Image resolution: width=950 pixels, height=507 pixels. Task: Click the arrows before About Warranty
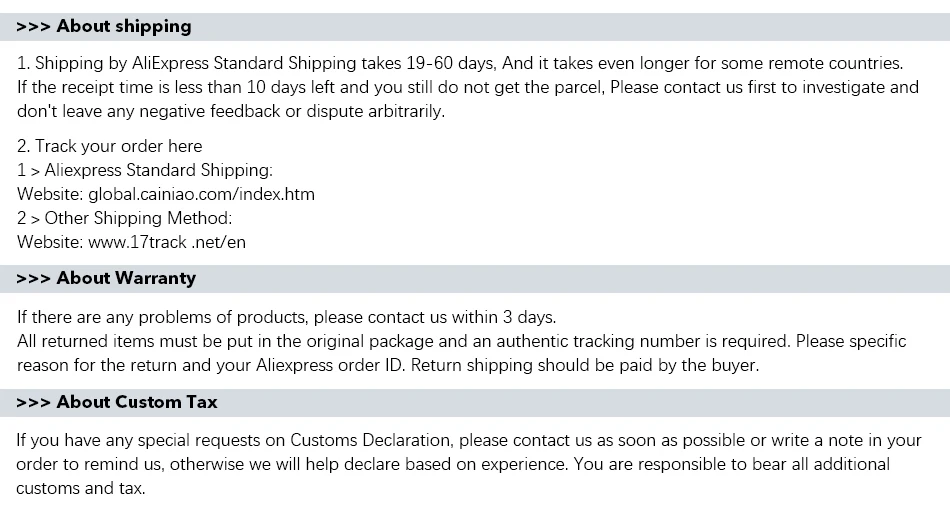33,278
